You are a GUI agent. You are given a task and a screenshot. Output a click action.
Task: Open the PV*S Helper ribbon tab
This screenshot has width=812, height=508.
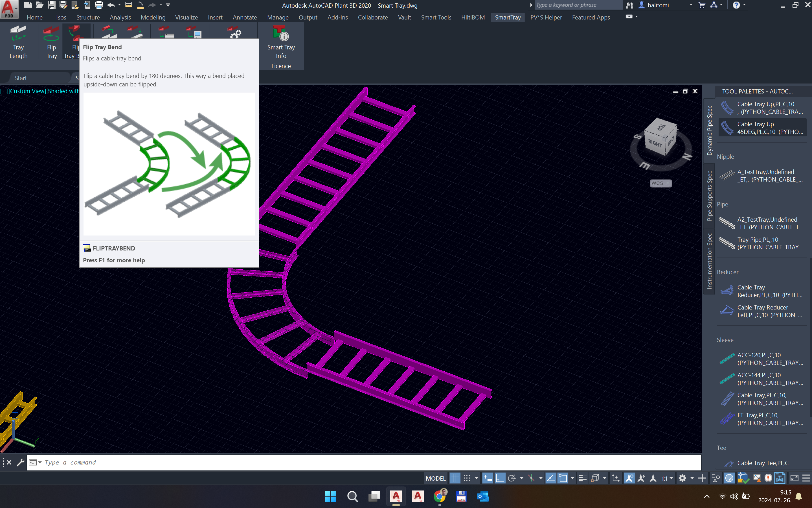[546, 18]
